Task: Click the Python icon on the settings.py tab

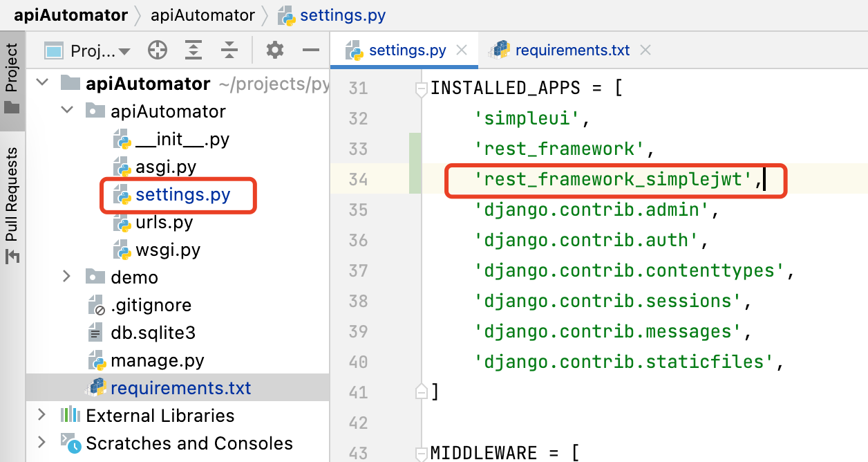Action: [355, 50]
